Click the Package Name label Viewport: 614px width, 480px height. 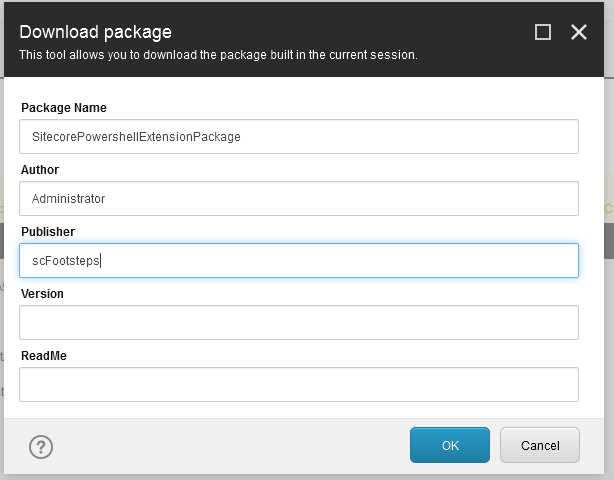pos(64,108)
